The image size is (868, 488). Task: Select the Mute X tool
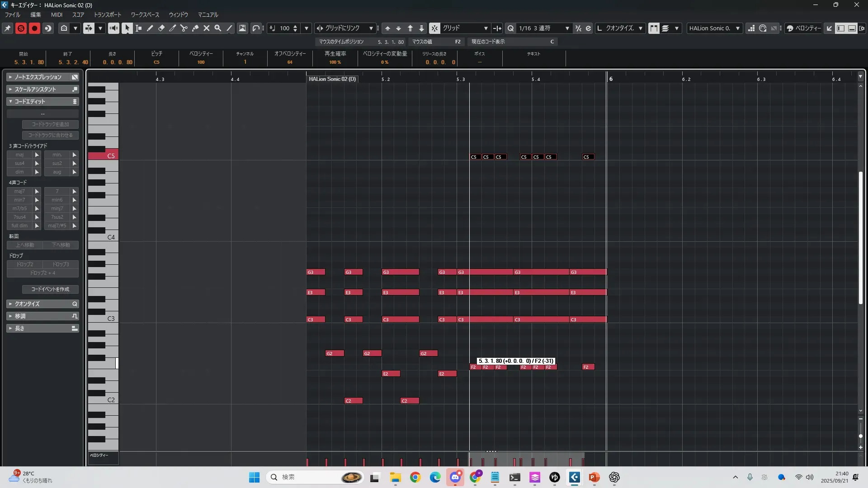pos(207,28)
